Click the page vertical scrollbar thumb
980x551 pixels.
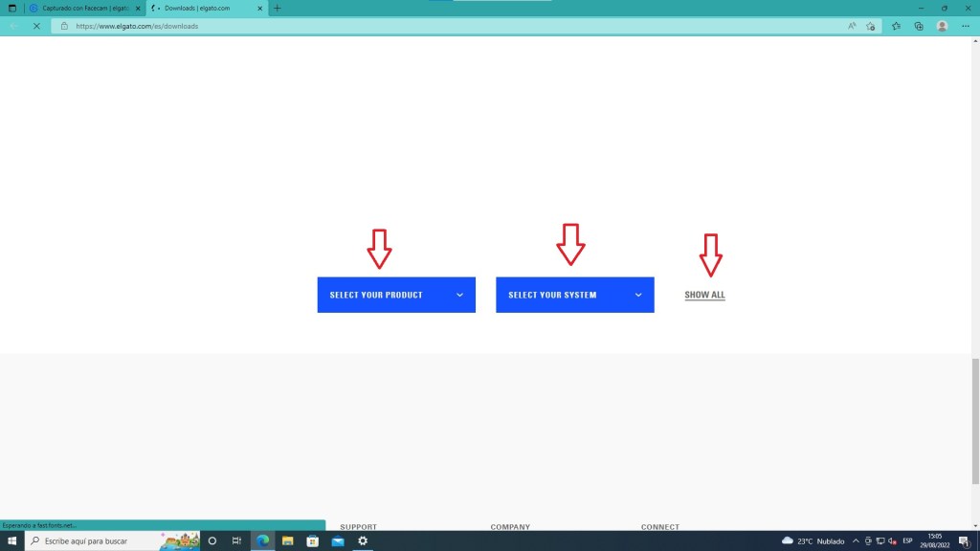(975, 392)
